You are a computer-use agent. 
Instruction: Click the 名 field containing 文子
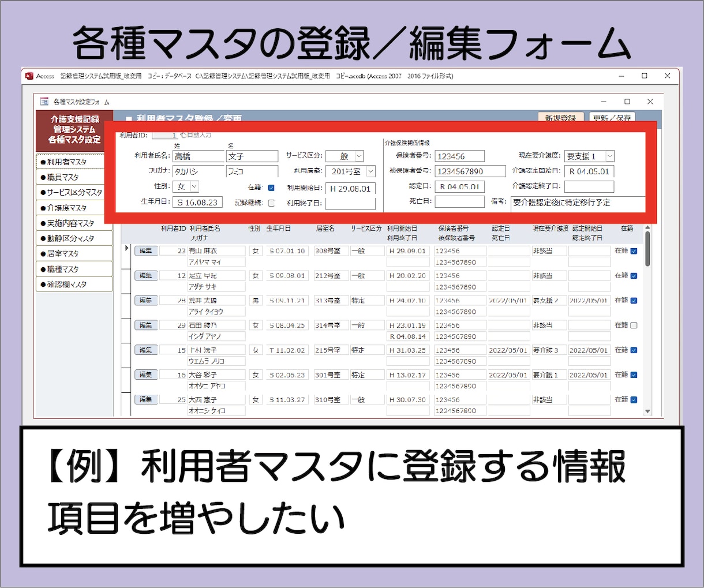coord(252,156)
